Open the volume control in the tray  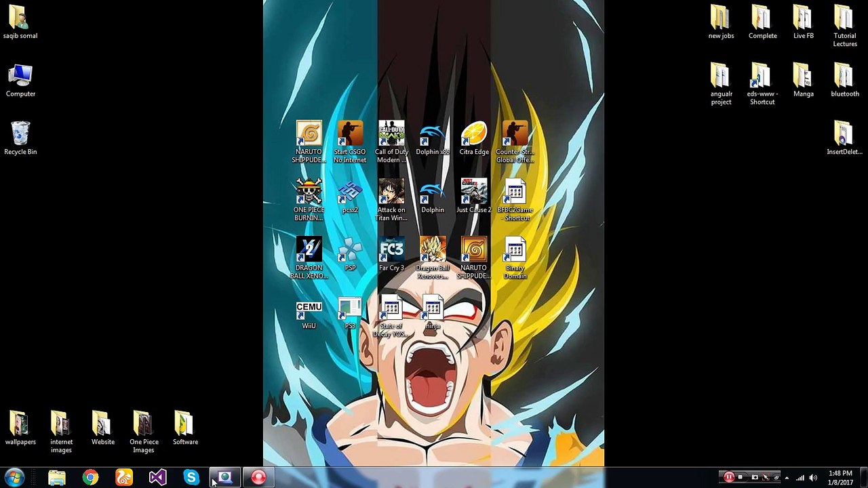813,478
